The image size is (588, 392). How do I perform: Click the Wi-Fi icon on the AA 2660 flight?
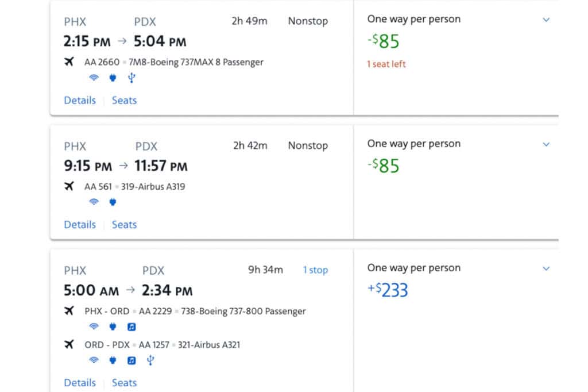[94, 78]
